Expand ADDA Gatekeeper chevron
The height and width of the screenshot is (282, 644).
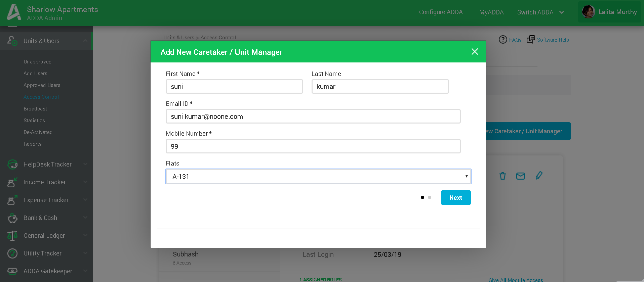(x=85, y=271)
